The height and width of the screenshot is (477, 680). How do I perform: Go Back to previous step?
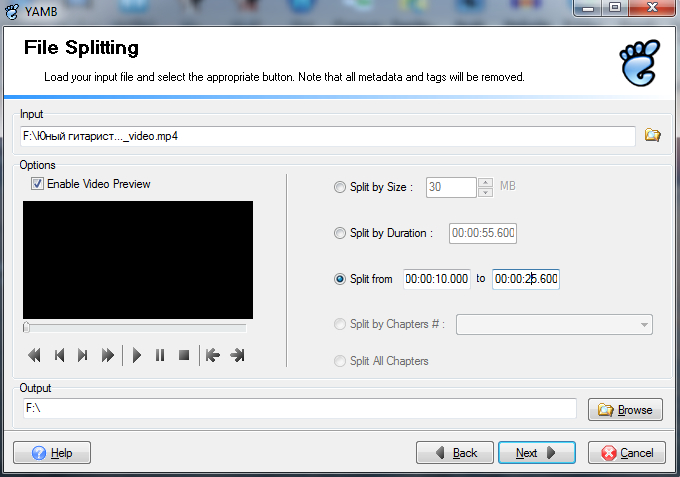[455, 453]
